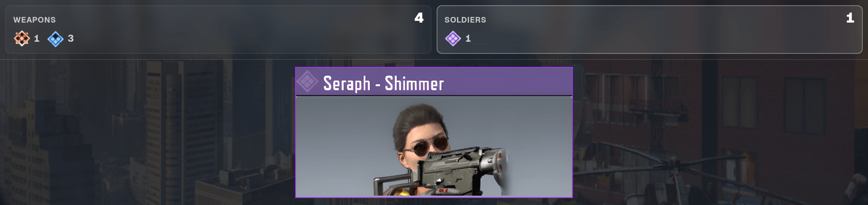Click the WEAPONS heading label
Screen dimensions: 868x205
click(34, 20)
